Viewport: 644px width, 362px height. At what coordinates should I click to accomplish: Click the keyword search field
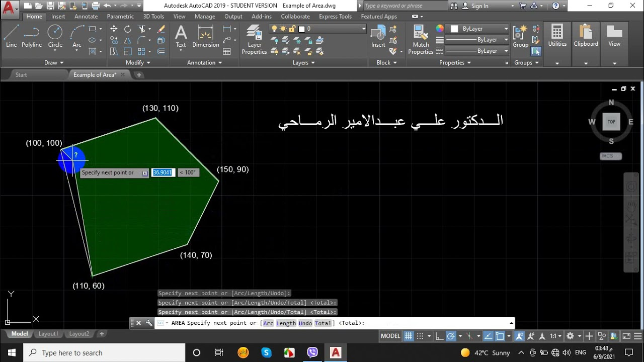tap(405, 6)
